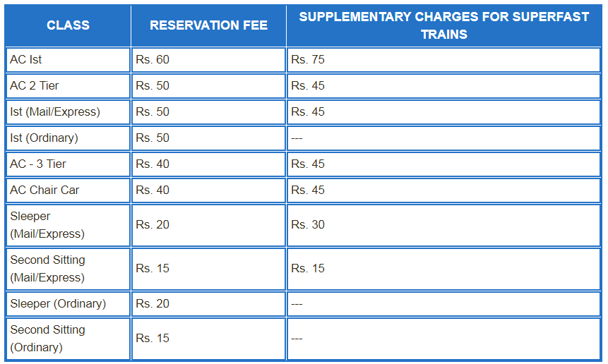Select the Sleeper (Ordinary) class cell
608x364 pixels.
[x=68, y=303]
